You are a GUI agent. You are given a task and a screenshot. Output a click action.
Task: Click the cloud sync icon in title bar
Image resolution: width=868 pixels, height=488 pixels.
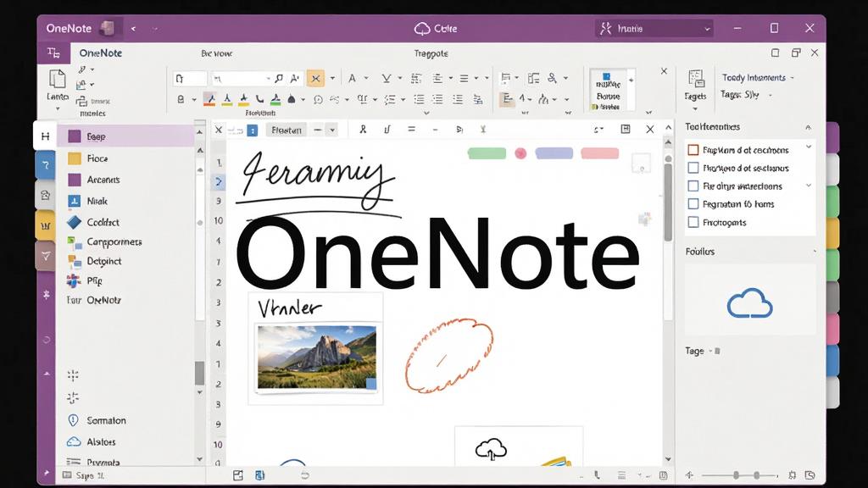coord(422,29)
